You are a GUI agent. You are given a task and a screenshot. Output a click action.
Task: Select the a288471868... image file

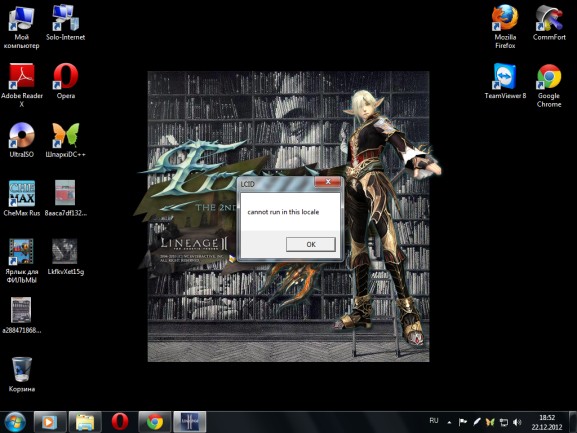(21, 315)
